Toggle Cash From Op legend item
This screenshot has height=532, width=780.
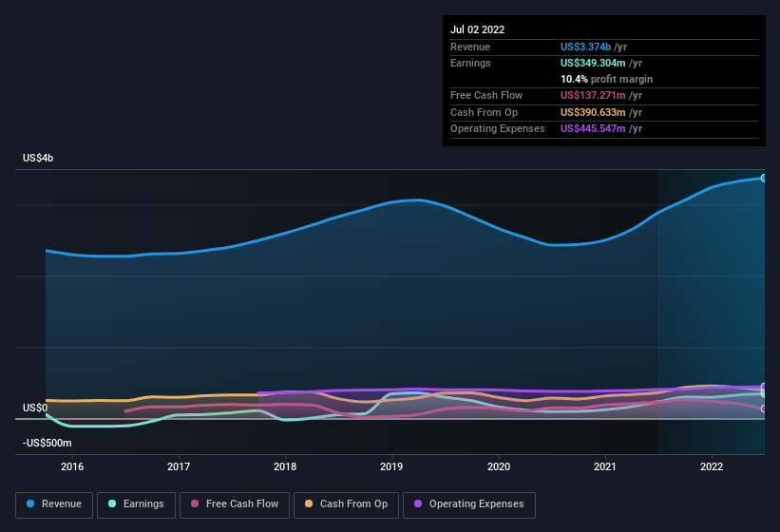(x=346, y=504)
